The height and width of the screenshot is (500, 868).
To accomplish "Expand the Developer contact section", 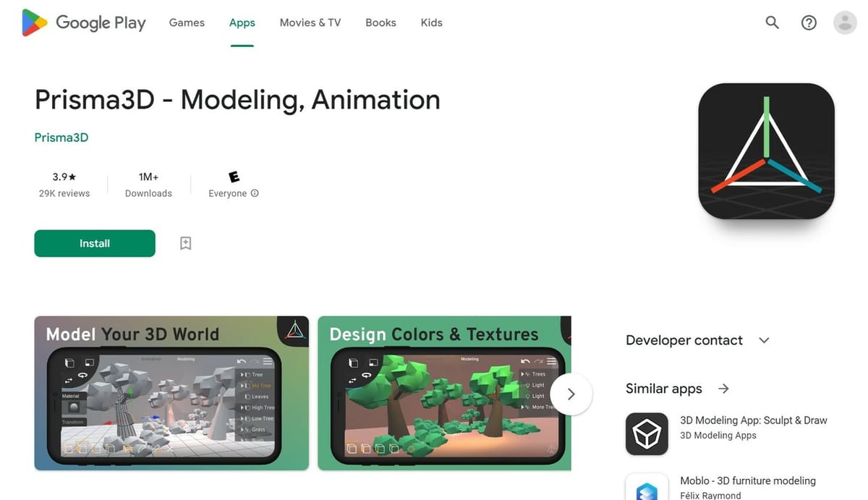I will tap(765, 340).
